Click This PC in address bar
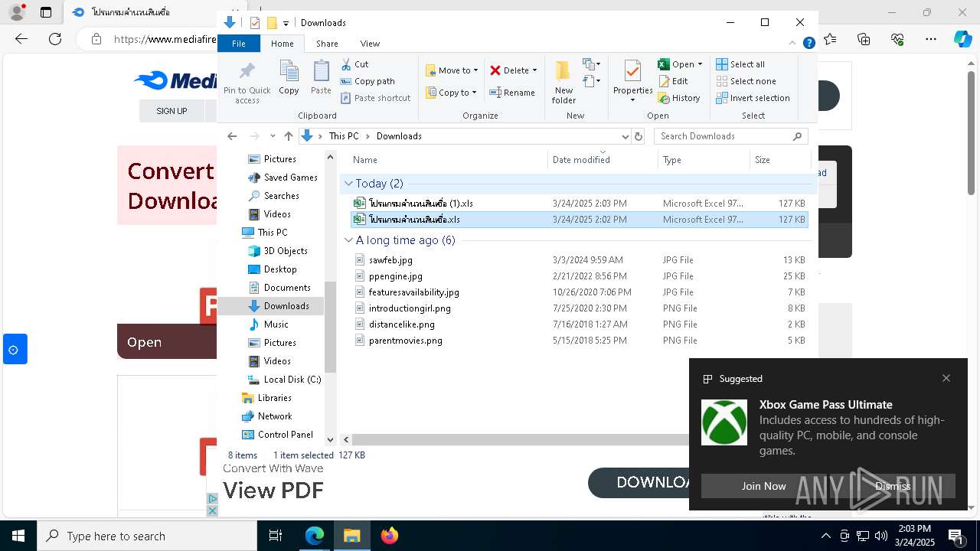 (343, 136)
